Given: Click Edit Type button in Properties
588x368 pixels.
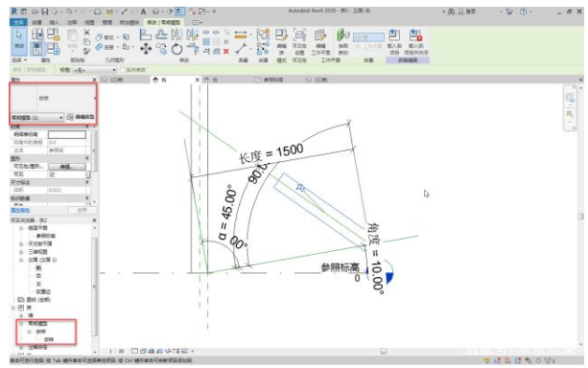Looking at the screenshot, I should point(81,117).
